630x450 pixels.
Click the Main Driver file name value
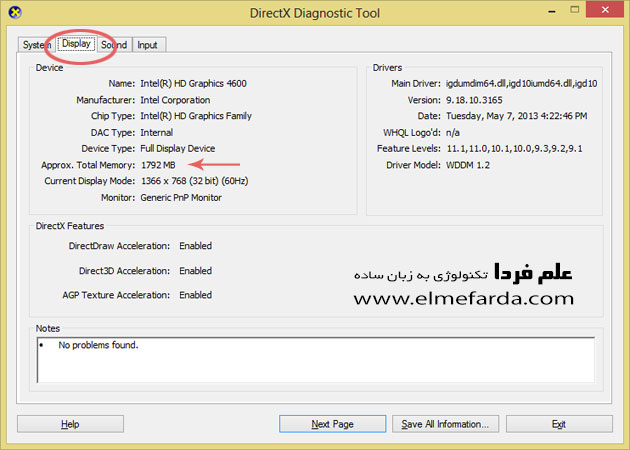click(x=519, y=84)
